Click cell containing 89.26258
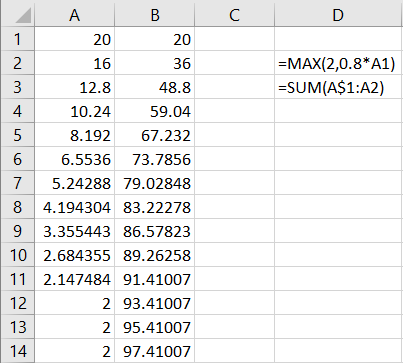 (154, 255)
